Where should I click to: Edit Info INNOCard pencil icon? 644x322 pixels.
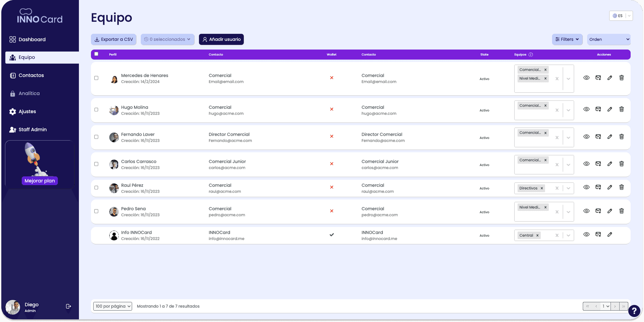tap(610, 234)
